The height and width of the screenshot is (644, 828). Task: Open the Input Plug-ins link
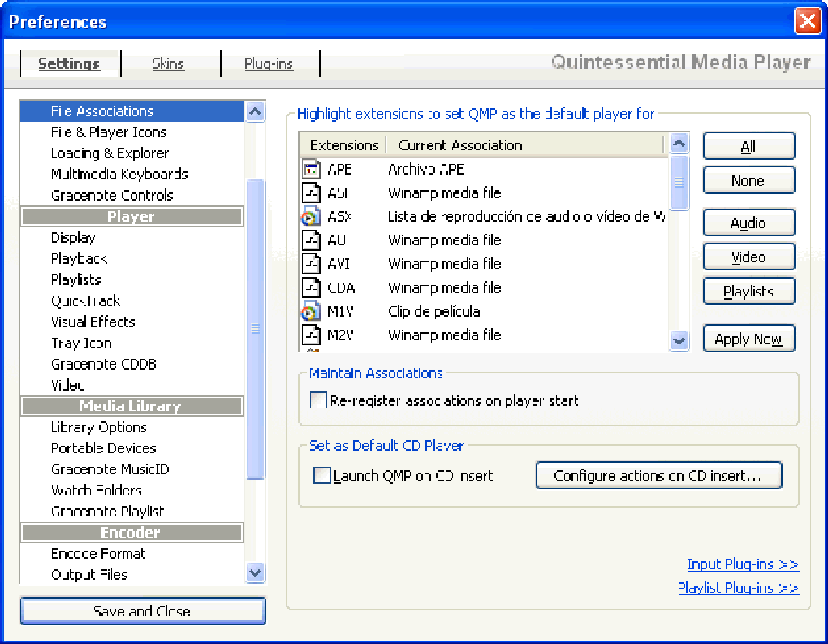pos(742,564)
